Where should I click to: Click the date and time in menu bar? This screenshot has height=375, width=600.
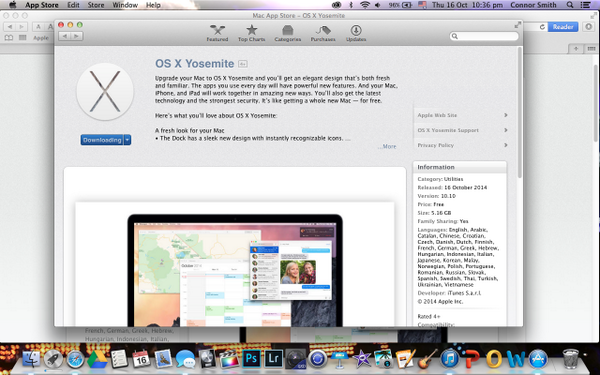pos(467,5)
